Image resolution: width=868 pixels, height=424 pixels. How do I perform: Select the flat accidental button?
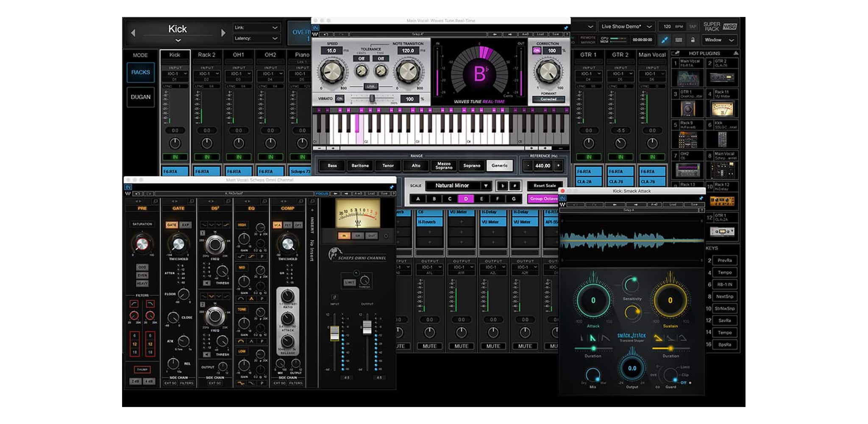pos(502,186)
